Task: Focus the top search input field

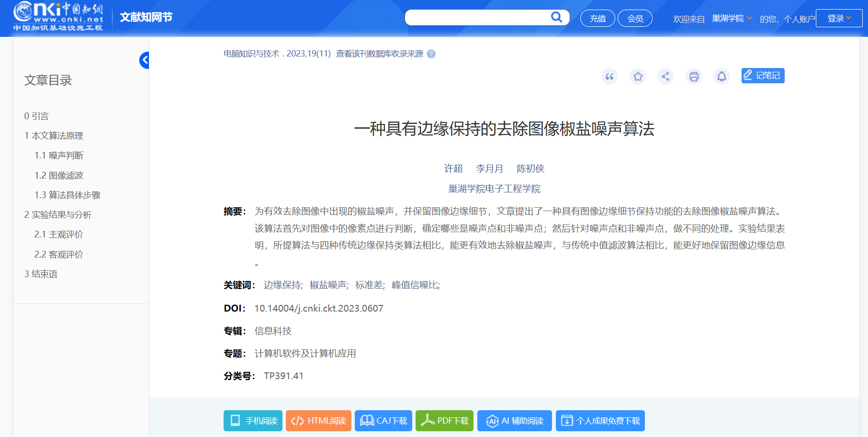Action: (x=476, y=18)
